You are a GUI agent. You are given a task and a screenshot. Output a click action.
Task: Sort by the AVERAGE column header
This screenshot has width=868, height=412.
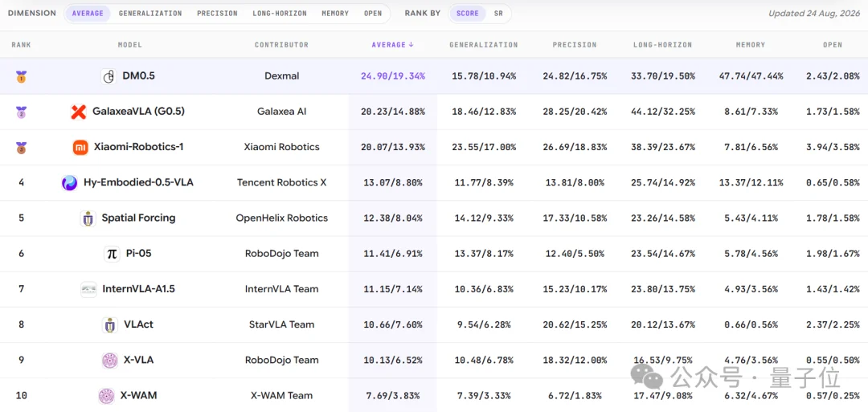tap(392, 45)
